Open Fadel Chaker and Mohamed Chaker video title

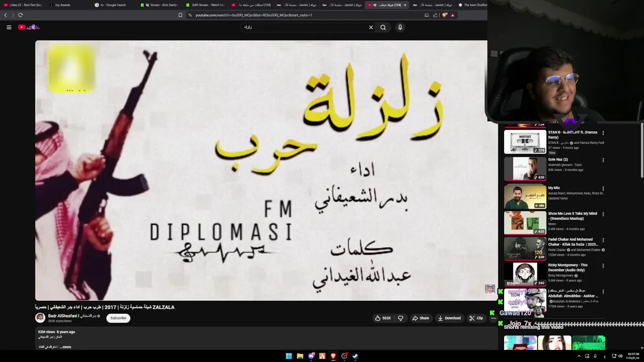pyautogui.click(x=573, y=242)
